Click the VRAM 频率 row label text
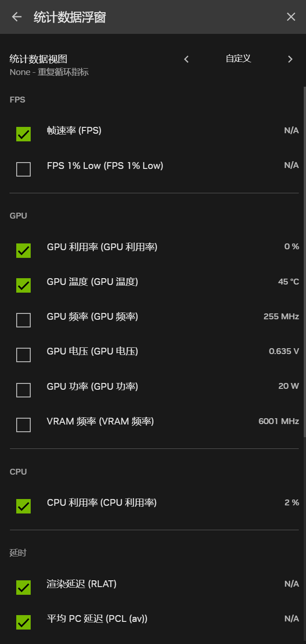Screen dimensions: 306x644 pos(100,421)
